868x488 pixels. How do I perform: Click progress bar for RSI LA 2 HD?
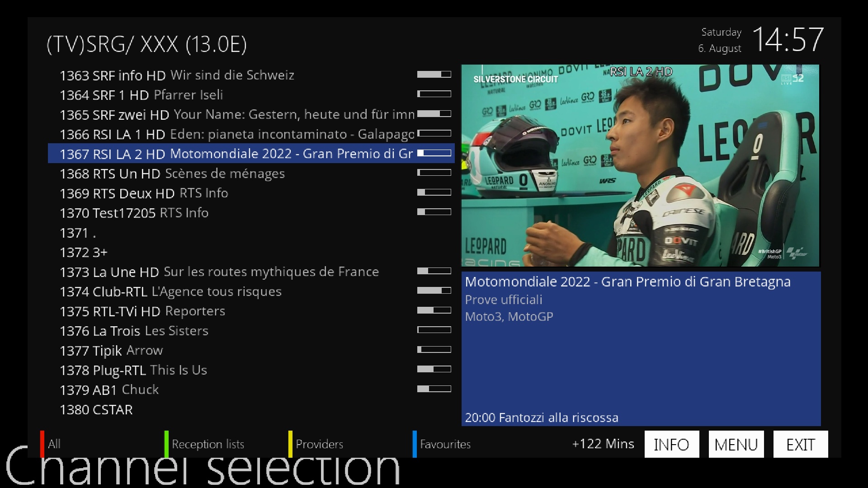[434, 153]
